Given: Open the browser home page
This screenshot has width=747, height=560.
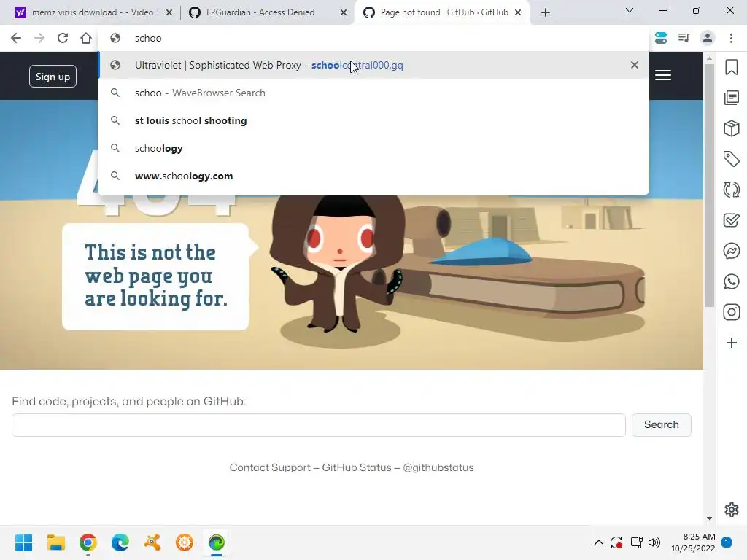Looking at the screenshot, I should tap(86, 38).
